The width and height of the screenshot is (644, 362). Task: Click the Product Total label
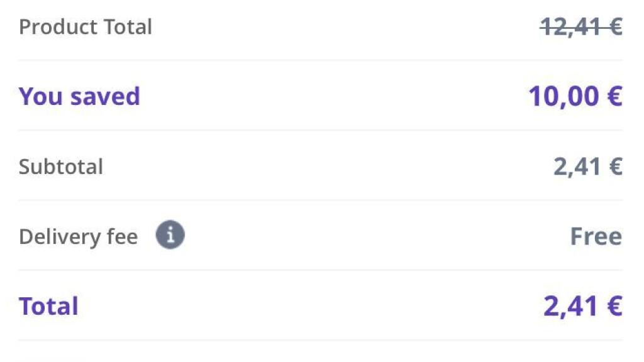86,27
